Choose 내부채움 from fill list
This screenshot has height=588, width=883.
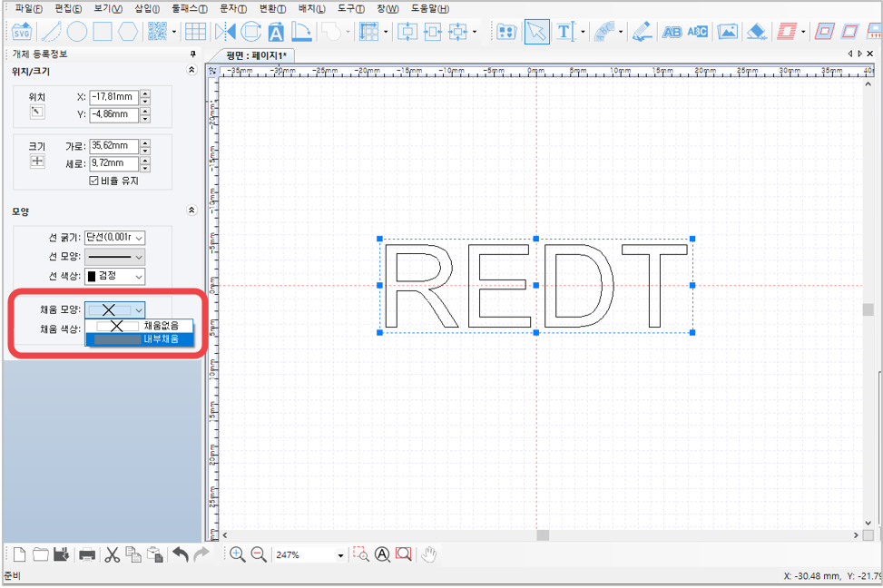coord(139,339)
